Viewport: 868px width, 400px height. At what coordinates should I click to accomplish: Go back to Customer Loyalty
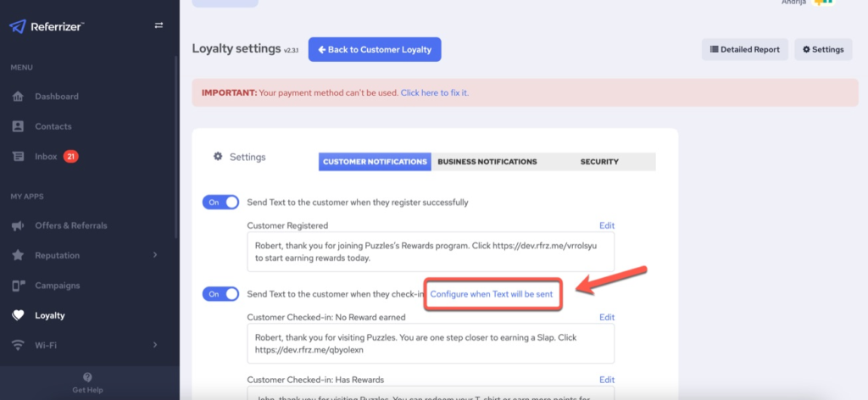(x=374, y=49)
